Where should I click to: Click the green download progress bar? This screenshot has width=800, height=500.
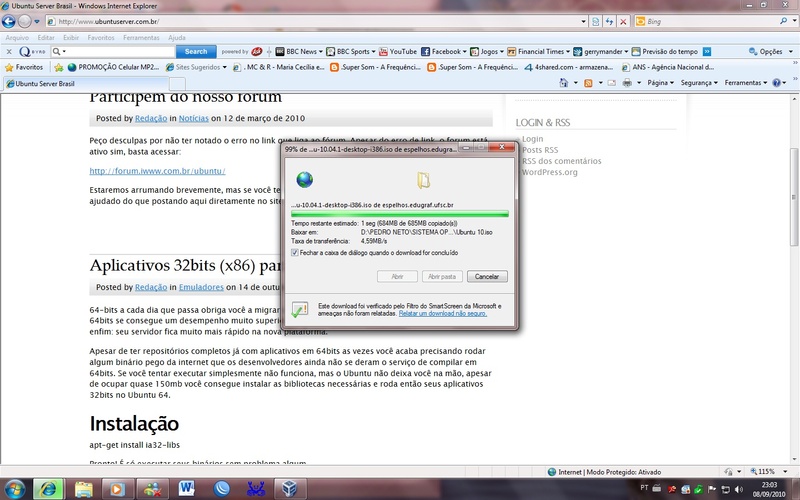coord(399,214)
